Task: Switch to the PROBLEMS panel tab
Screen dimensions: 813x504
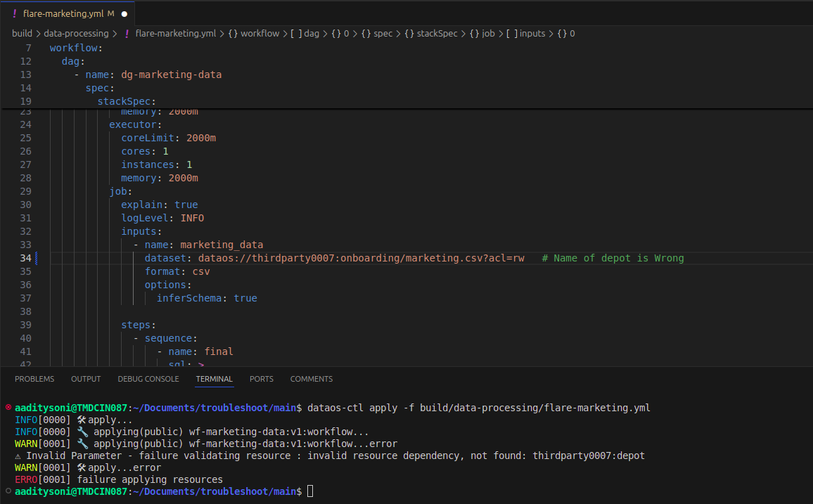Action: point(34,379)
